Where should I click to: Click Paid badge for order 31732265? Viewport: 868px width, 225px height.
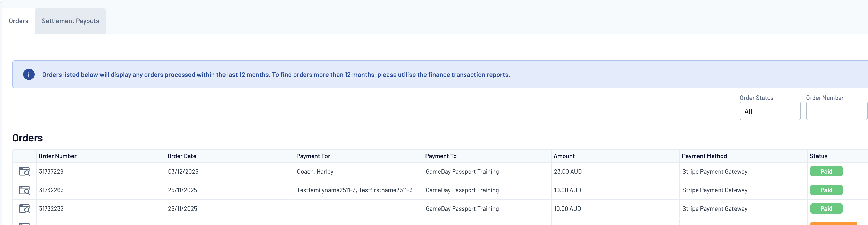point(826,190)
